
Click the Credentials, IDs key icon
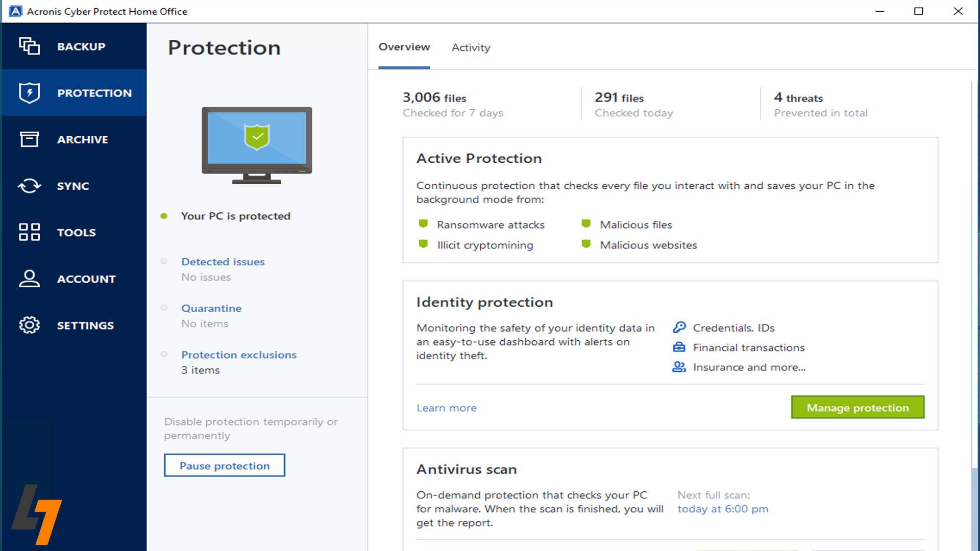tap(678, 328)
